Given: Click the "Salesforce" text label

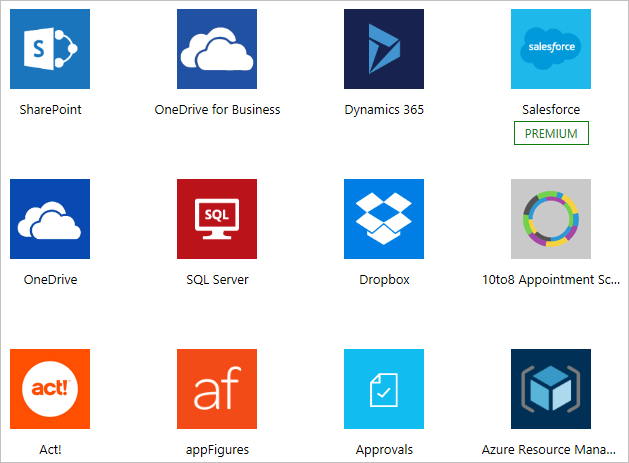Looking at the screenshot, I should tap(551, 110).
